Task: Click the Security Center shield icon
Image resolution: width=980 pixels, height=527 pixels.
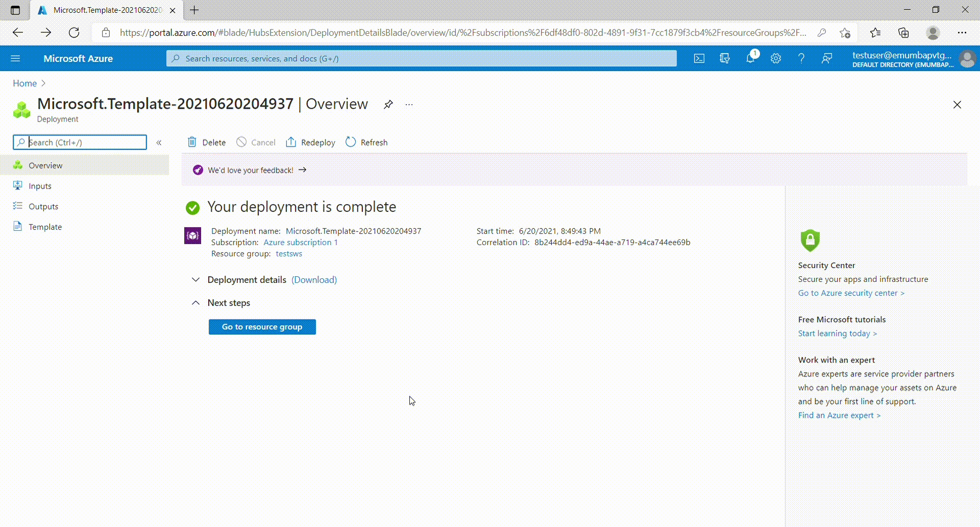Action: (x=810, y=241)
